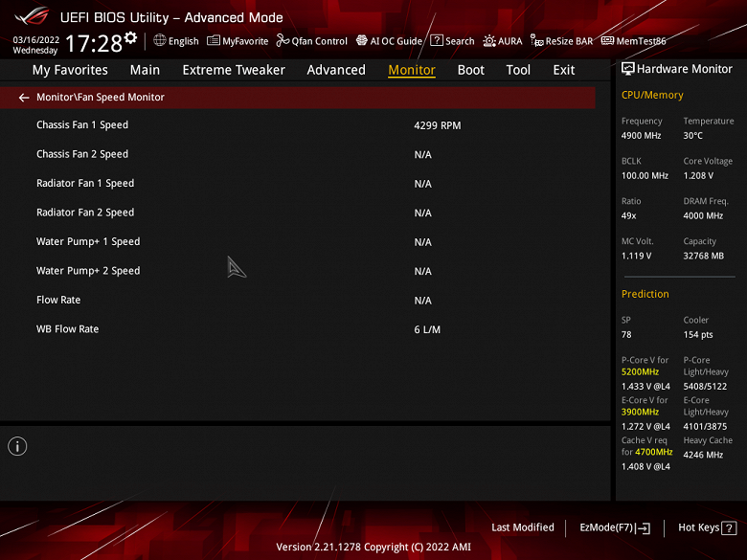Image resolution: width=747 pixels, height=560 pixels.
Task: Click the 49x ratio value
Action: (x=628, y=215)
